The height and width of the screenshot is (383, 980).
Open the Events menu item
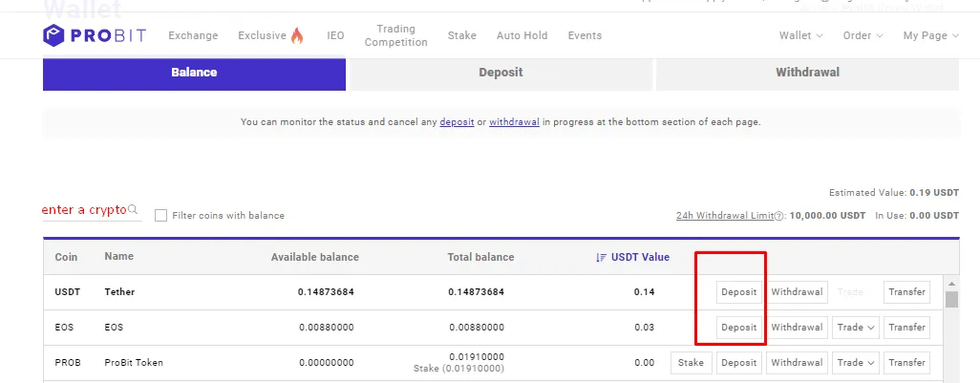585,35
